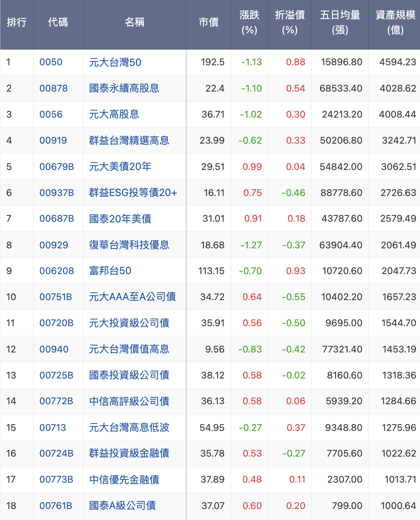Select five-day volume value 2307.00
This screenshot has height=520, width=420.
pyautogui.click(x=345, y=479)
